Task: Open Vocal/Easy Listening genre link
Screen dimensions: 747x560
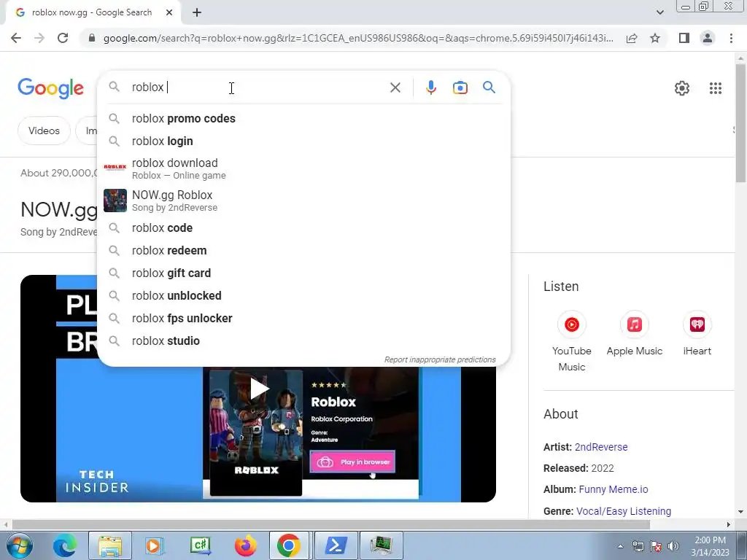Action: 624,511
